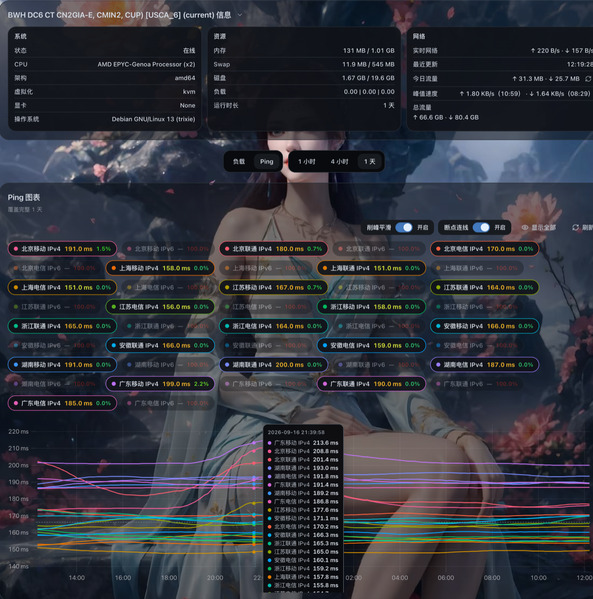Toggle the 江苏移动 IPv4 series chip
Viewport: 593px width, 599px height.
point(274,287)
